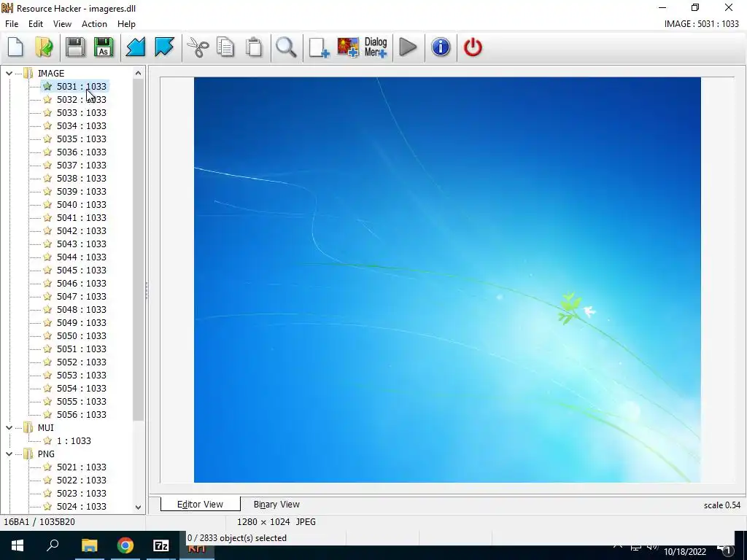Save the file with floppy disk icon
The image size is (747, 560).
pyautogui.click(x=75, y=47)
